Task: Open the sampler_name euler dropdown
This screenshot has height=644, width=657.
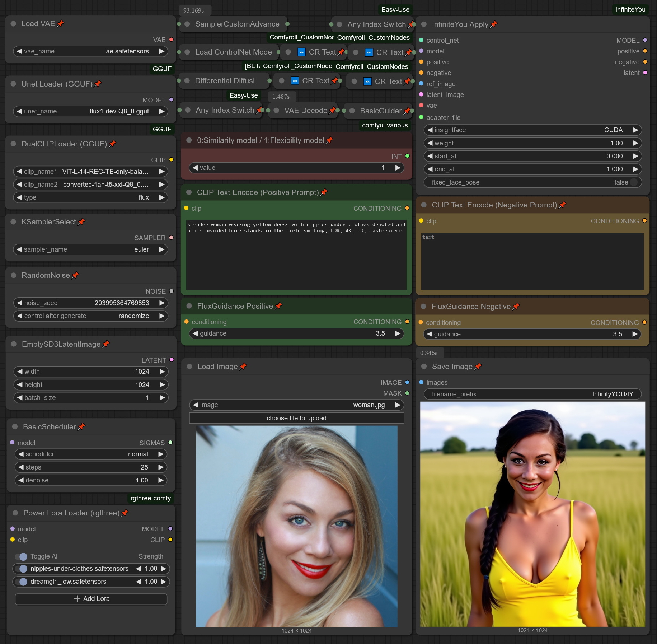Action: 90,249
